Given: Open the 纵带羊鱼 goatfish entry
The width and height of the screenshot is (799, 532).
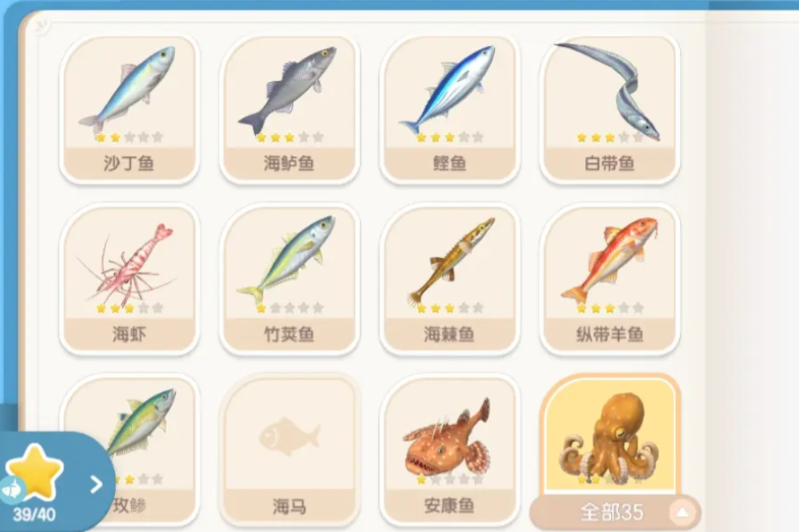Looking at the screenshot, I should pyautogui.click(x=609, y=279).
